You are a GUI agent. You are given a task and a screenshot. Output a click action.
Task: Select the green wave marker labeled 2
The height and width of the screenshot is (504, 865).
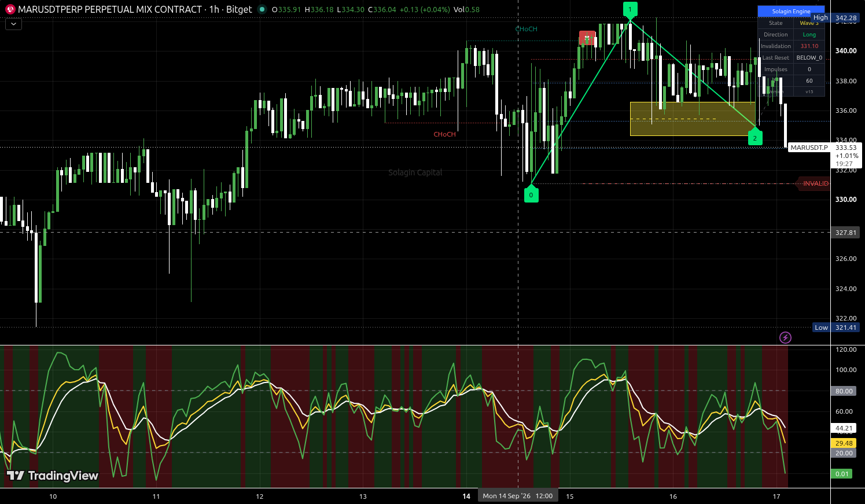tap(754, 138)
